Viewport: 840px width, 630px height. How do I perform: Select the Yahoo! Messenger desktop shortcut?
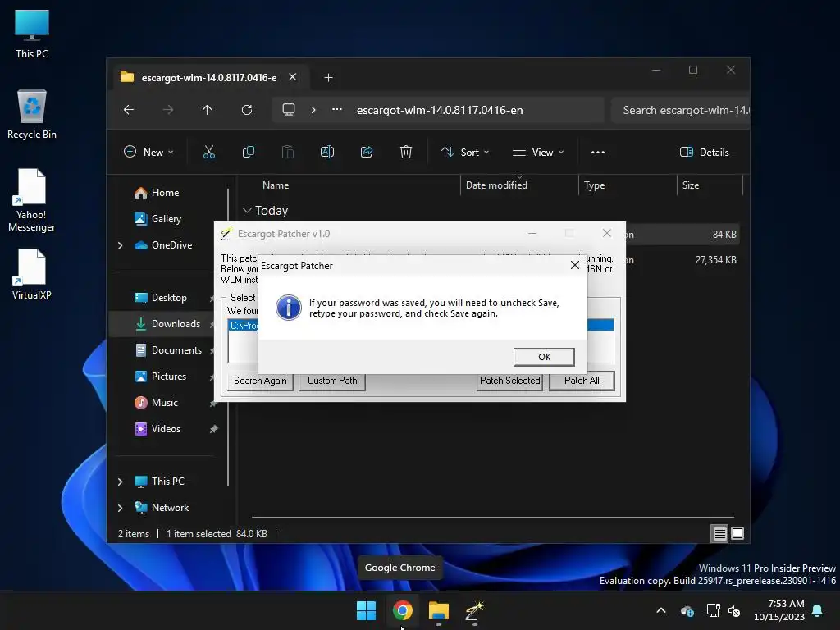32,200
